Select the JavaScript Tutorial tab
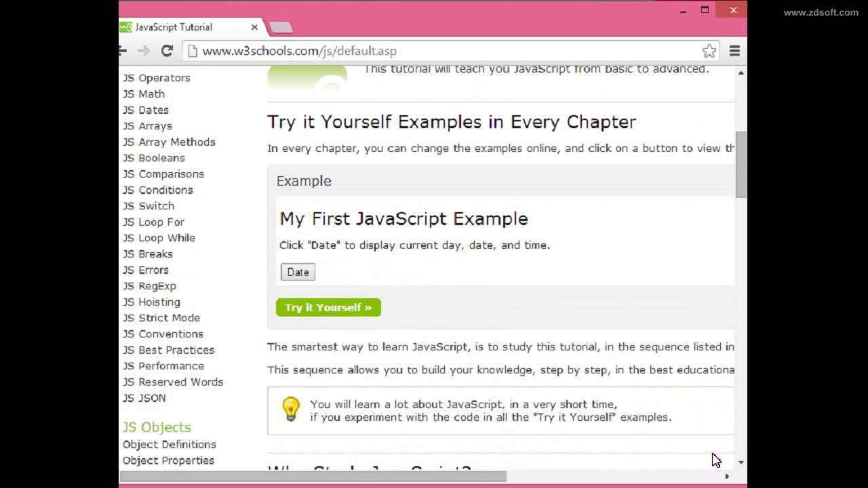The width and height of the screenshot is (868, 488). pyautogui.click(x=191, y=27)
